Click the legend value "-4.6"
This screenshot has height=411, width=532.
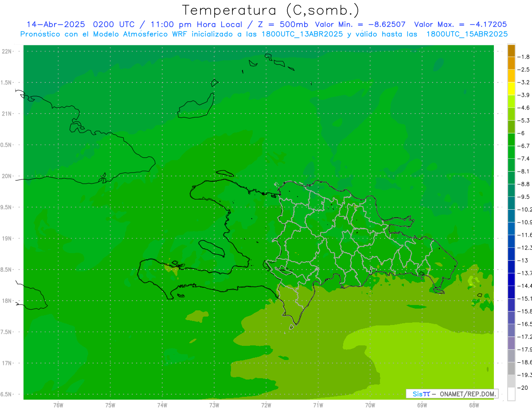pos(524,108)
